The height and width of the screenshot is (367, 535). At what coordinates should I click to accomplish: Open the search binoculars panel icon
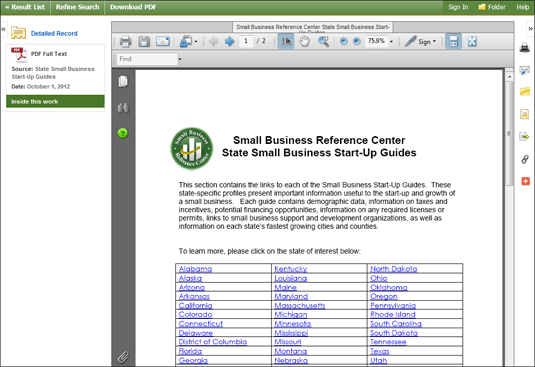(123, 108)
